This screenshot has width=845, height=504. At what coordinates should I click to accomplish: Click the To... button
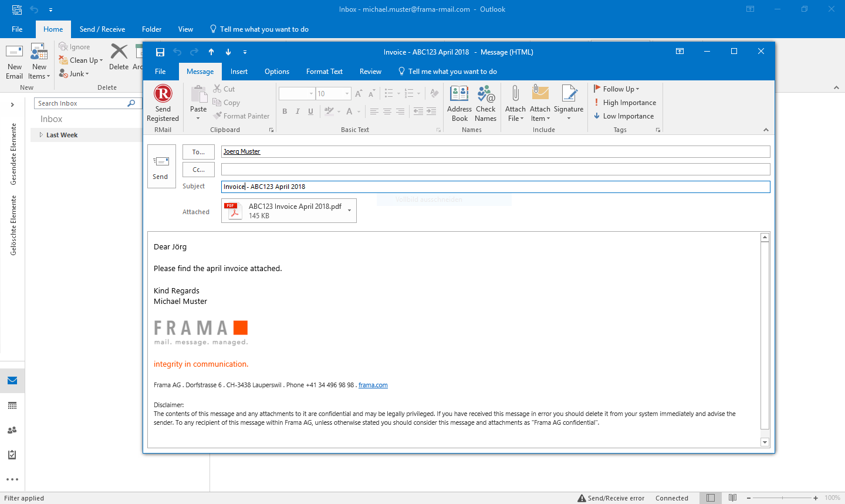198,152
